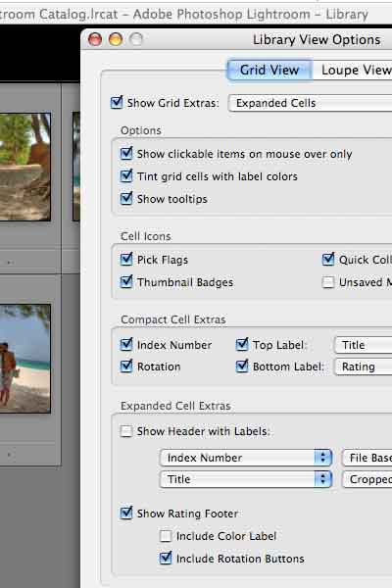The height and width of the screenshot is (588, 392).
Task: Toggle the Rotation checkbox
Action: [126, 366]
